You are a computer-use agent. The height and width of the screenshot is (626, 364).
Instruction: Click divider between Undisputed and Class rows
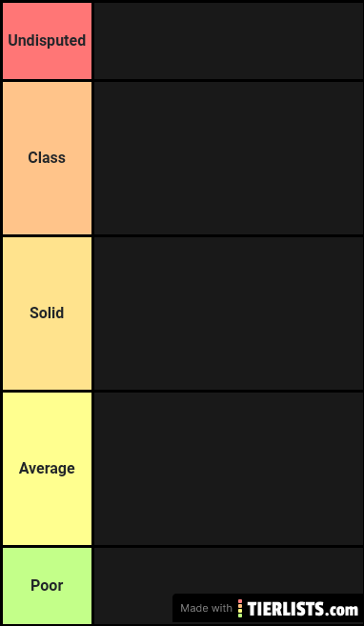(x=182, y=81)
